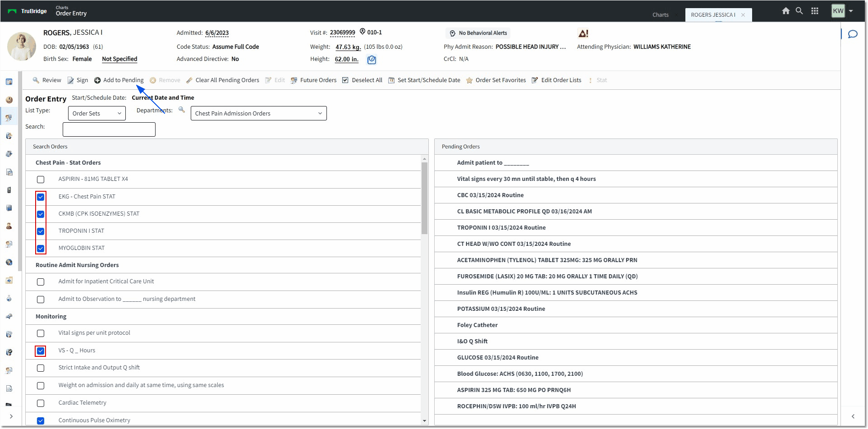Click the Not Specified link
The width and height of the screenshot is (868, 429).
click(119, 59)
